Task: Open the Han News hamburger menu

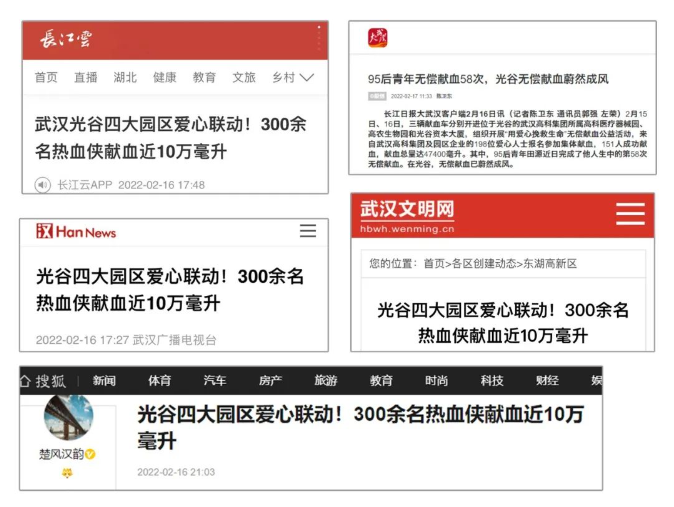Action: [308, 231]
